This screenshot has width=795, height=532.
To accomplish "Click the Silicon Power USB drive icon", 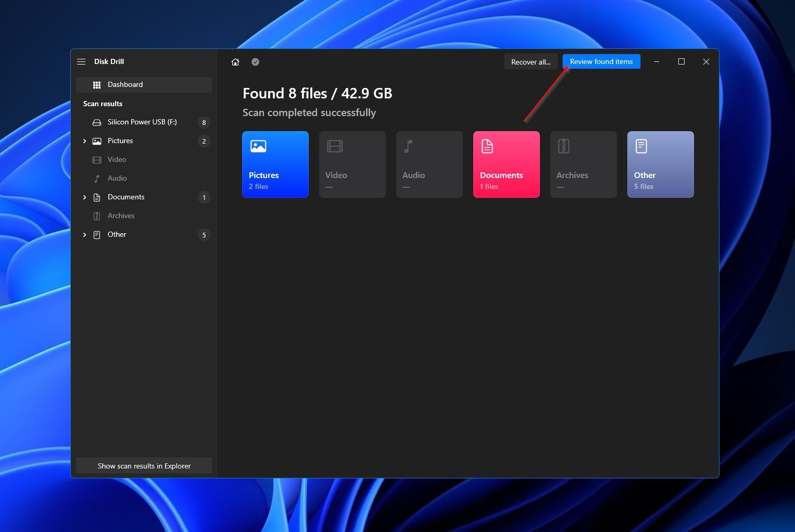I will (97, 122).
